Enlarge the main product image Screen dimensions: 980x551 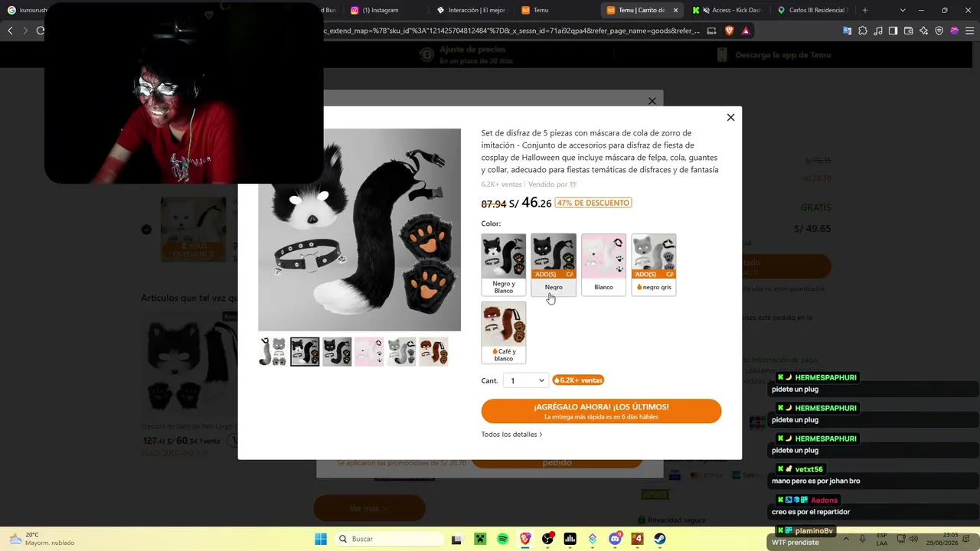[x=360, y=230]
